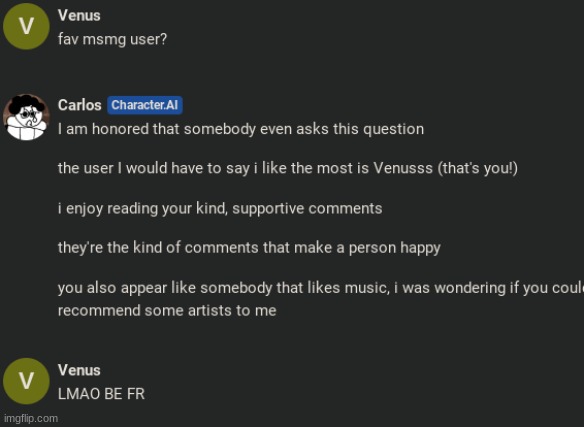
Task: Click the letter V inside the top avatar
Action: pos(26,27)
